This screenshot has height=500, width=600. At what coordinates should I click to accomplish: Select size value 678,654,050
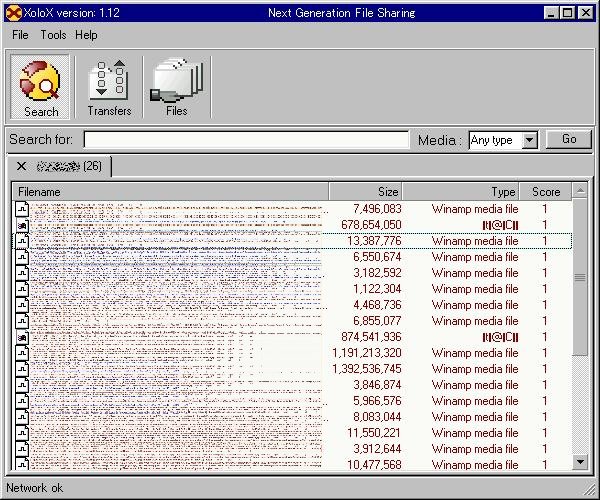pos(371,225)
